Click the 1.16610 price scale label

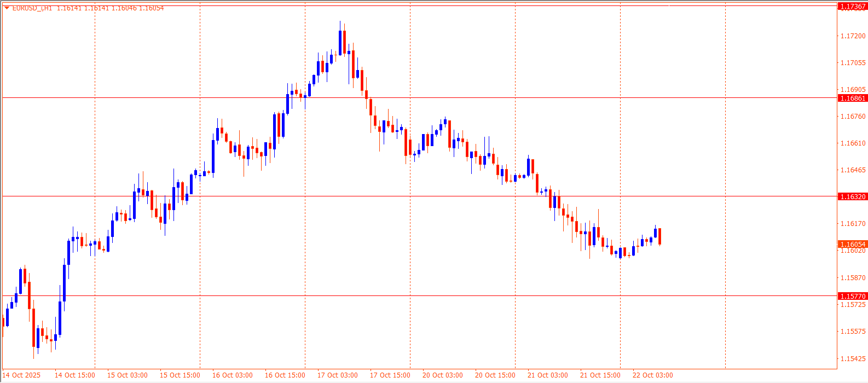pyautogui.click(x=852, y=143)
